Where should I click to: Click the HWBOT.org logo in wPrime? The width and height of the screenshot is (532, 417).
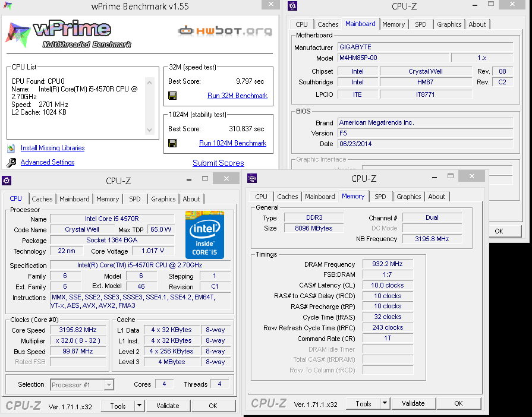coord(225,31)
